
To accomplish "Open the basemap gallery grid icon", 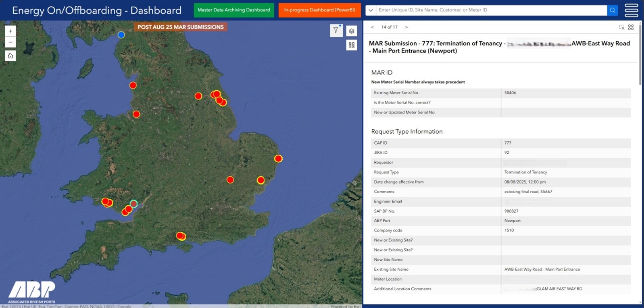I will (352, 45).
